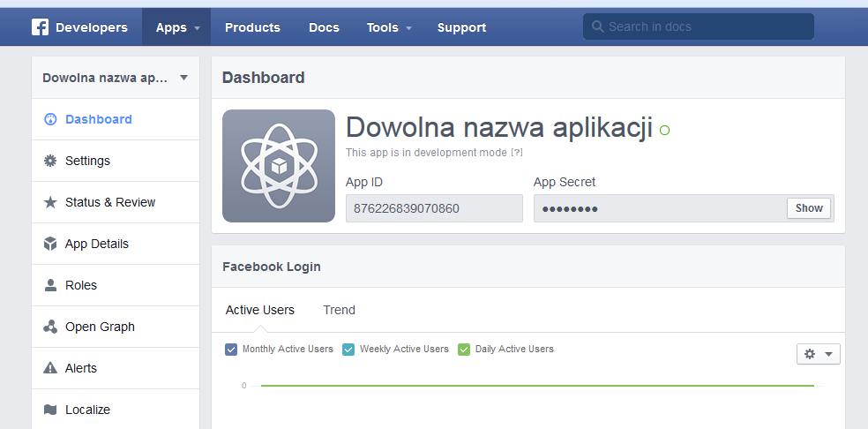Open the Open Graph nodes icon
This screenshot has width=868, height=429.
pyautogui.click(x=50, y=327)
